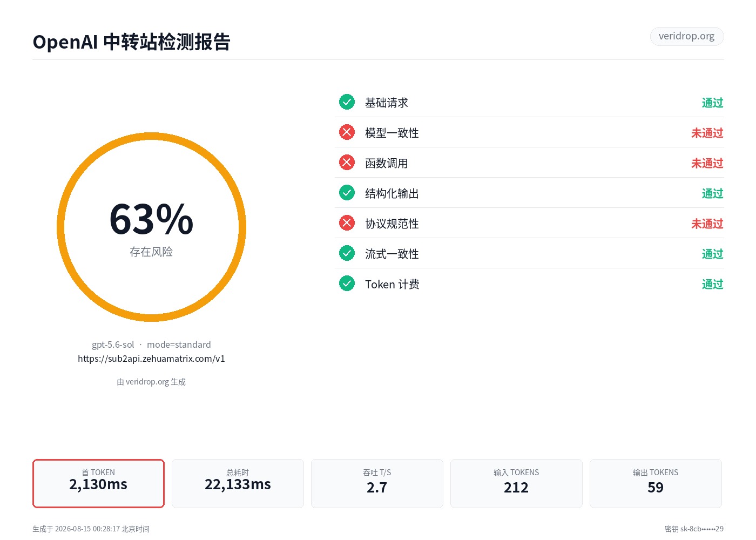This screenshot has height=540, width=756.
Task: Click the red cross icon beside 模型一致性
Action: tap(347, 132)
